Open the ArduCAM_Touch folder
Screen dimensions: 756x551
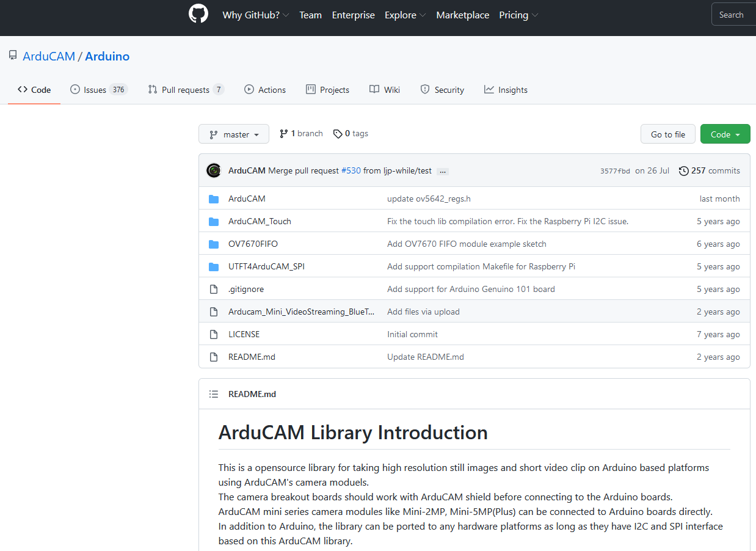[260, 222]
